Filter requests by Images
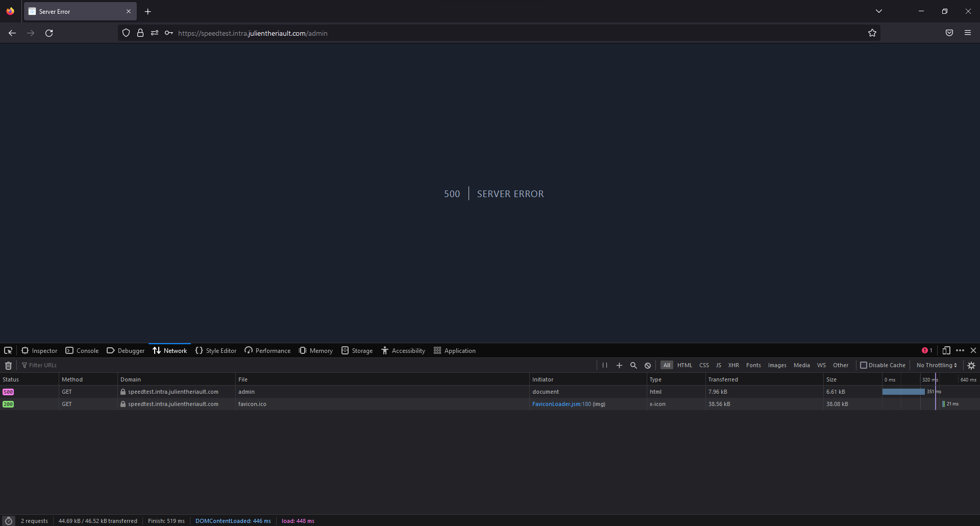 [777, 366]
